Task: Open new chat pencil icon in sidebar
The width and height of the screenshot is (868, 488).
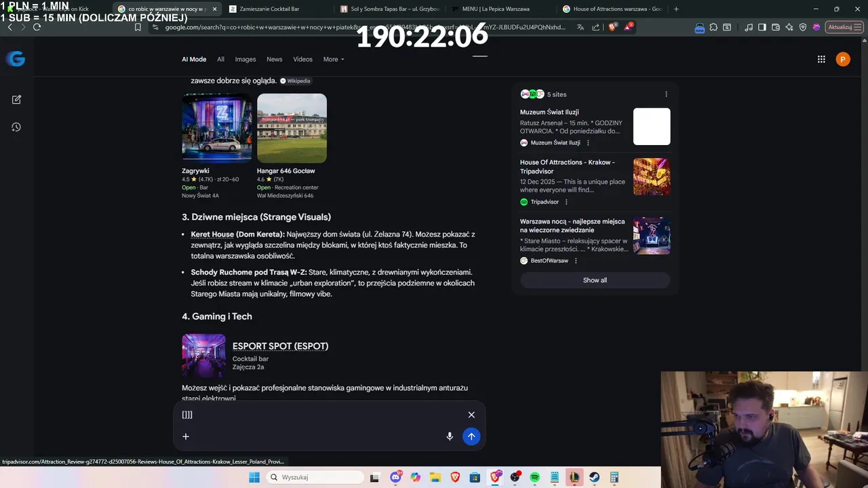Action: [x=16, y=100]
